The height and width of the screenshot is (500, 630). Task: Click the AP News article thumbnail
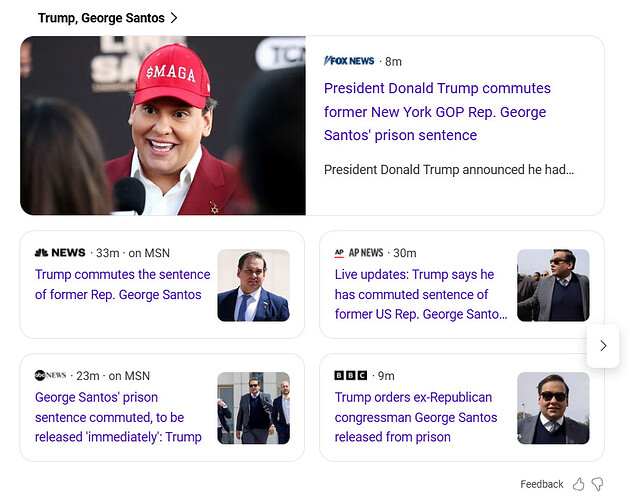pos(553,285)
